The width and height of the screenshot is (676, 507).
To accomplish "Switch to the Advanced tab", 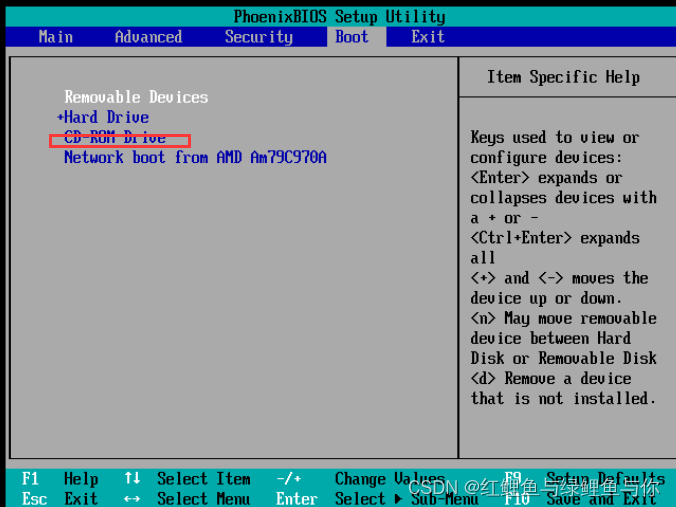I will click(148, 37).
